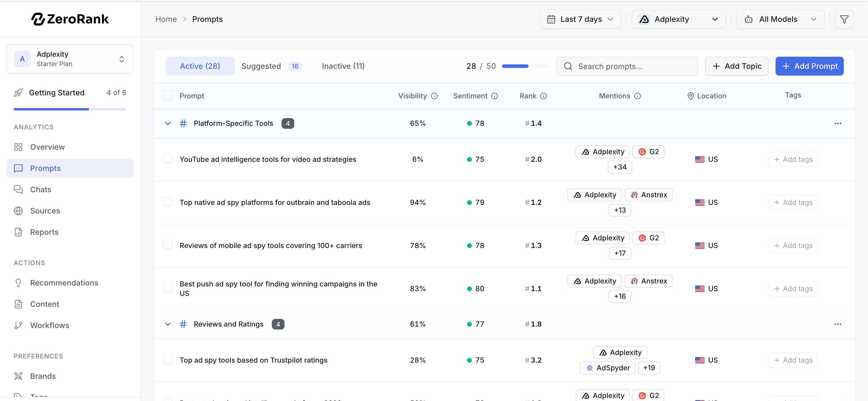The image size is (868, 401).
Task: Add tags to the YouTube ad prompt
Action: (793, 159)
